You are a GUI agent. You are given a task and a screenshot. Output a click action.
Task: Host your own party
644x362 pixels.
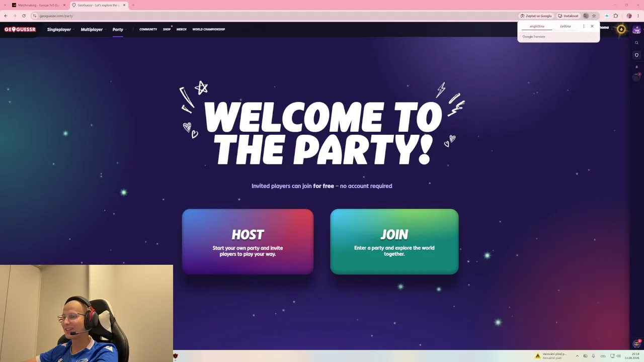(x=248, y=242)
